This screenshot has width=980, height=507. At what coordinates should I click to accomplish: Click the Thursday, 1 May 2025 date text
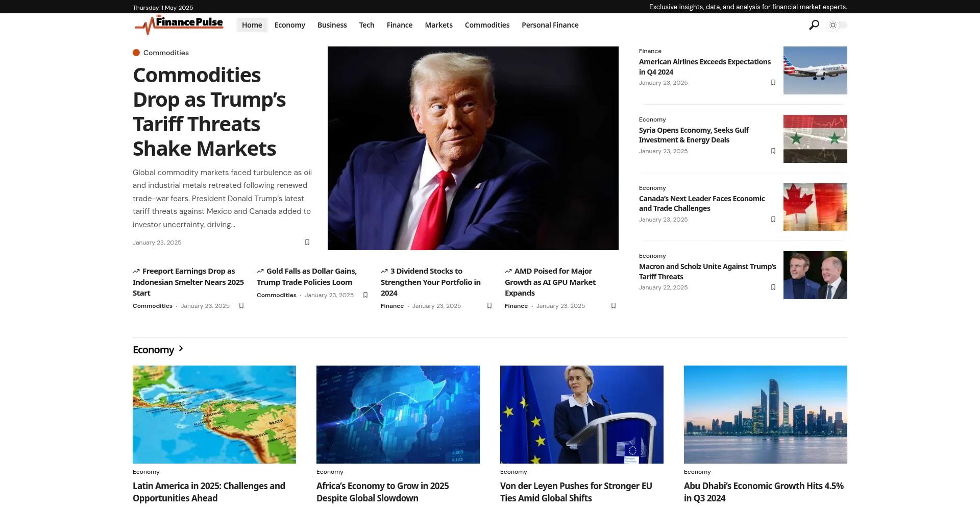163,8
